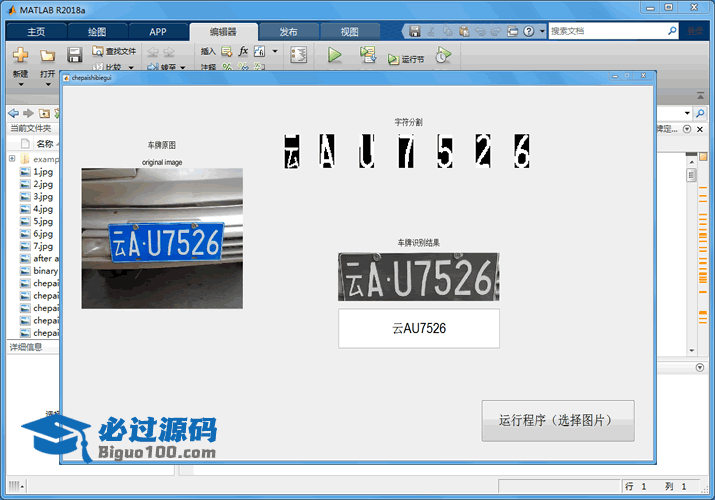
Task: Click the recognition result text box 云AU7526
Action: [419, 329]
